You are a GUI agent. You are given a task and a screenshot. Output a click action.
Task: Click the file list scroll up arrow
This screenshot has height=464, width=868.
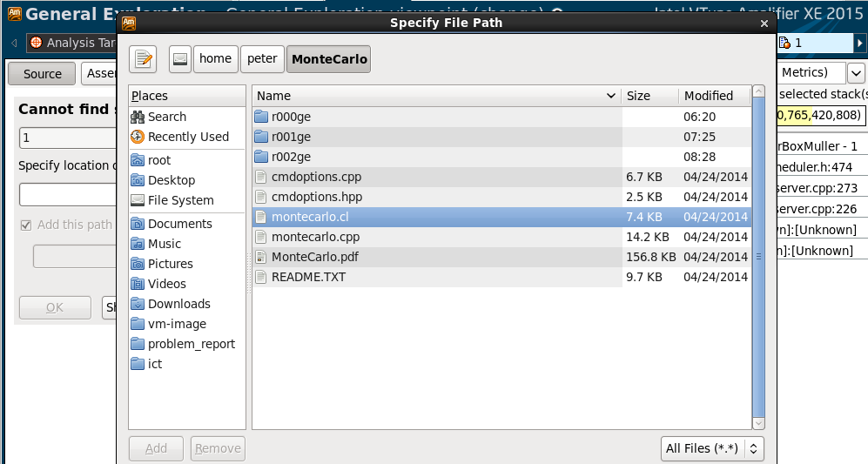tap(758, 91)
